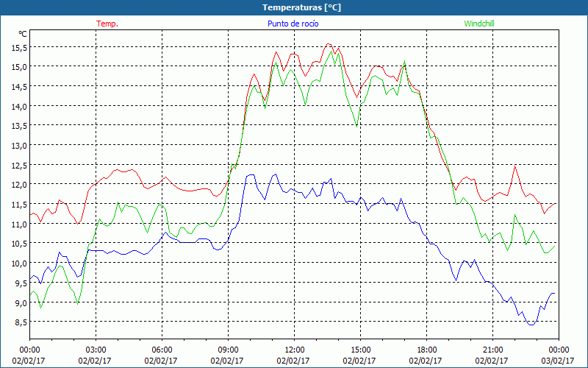588x368 pixels.
Task: Click the "15,5" y-axis value
Action: coord(19,47)
